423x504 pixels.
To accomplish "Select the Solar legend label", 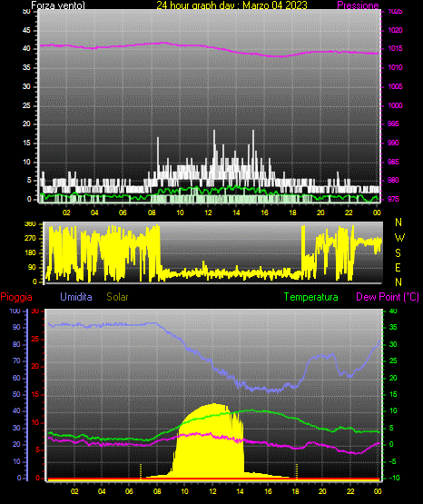I will coord(117,297).
